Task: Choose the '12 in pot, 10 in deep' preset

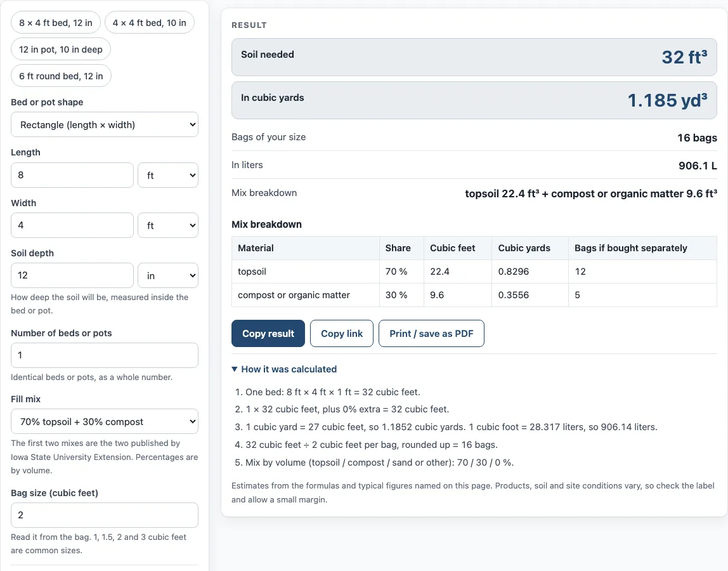Action: [61, 49]
